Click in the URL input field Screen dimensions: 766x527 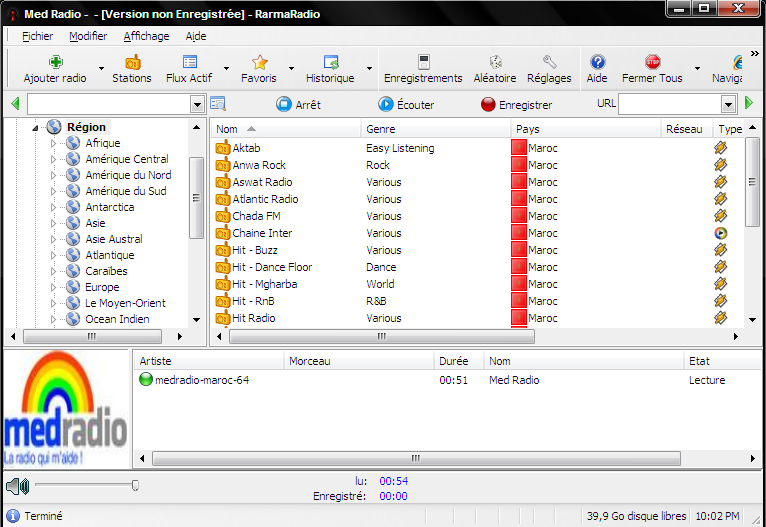tap(670, 105)
